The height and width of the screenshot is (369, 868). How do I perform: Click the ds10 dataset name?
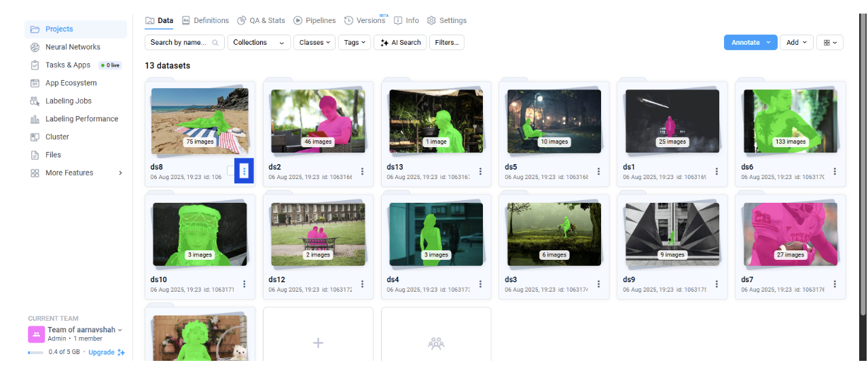pyautogui.click(x=158, y=279)
